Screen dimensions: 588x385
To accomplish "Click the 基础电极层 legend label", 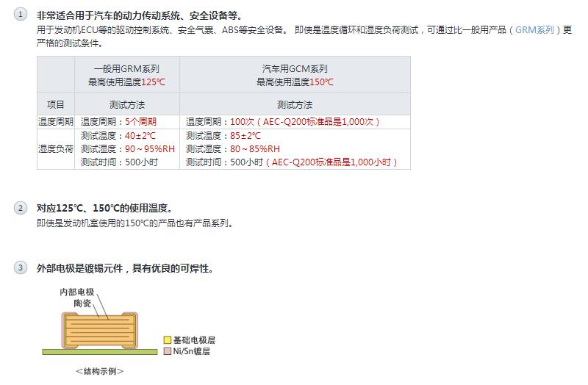I will [x=194, y=340].
